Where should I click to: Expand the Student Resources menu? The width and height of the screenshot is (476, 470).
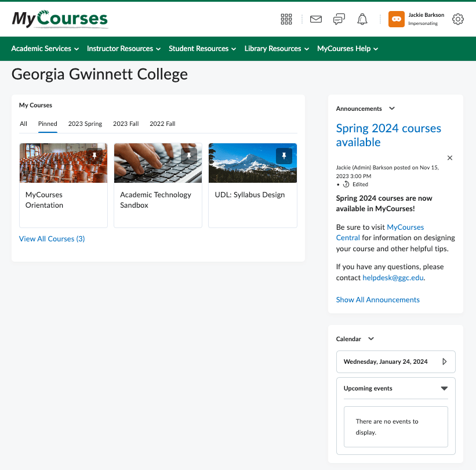[202, 49]
